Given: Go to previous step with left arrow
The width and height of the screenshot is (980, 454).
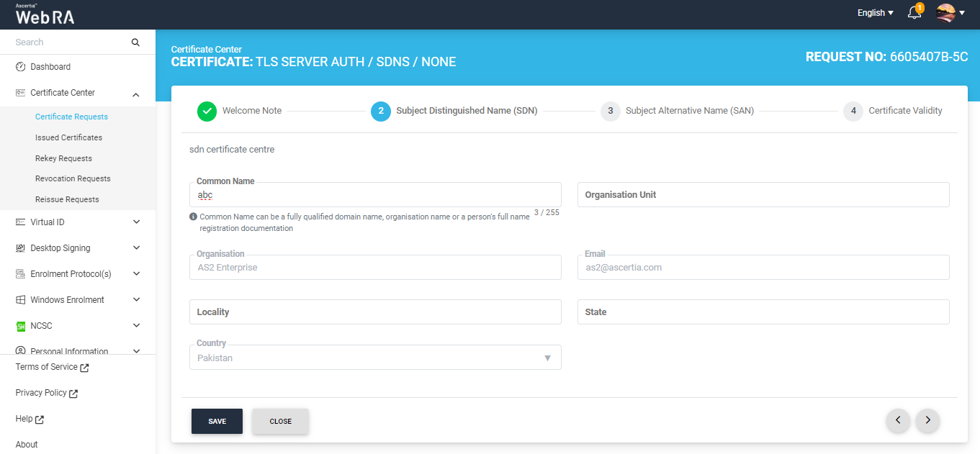Looking at the screenshot, I should pos(898,420).
